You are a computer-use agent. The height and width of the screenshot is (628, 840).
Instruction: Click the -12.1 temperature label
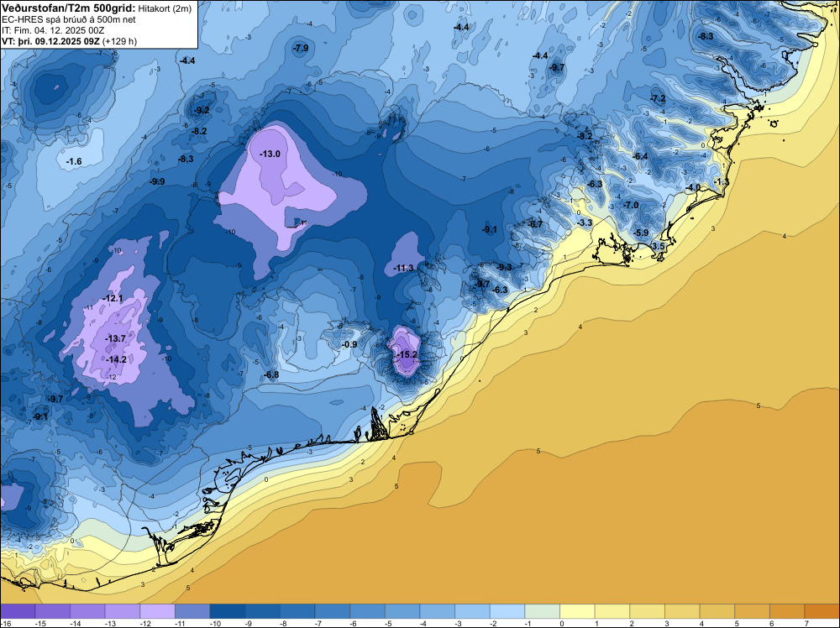point(113,298)
